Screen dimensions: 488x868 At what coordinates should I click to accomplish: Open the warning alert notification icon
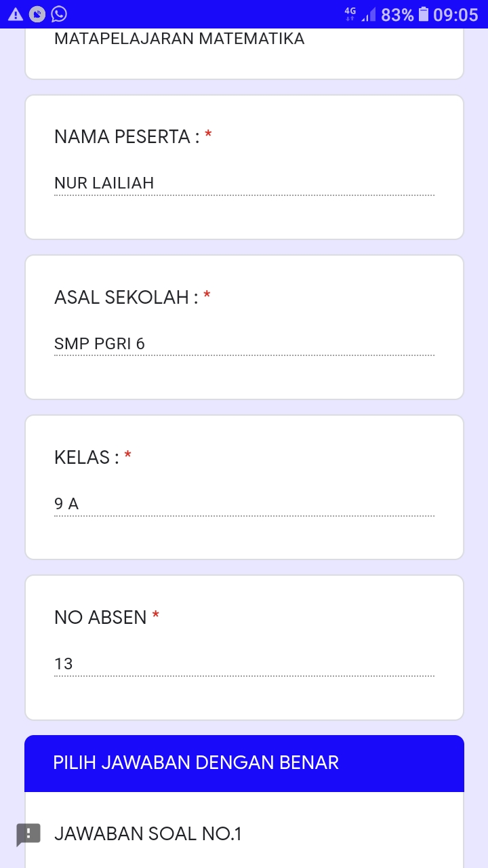[x=16, y=14]
